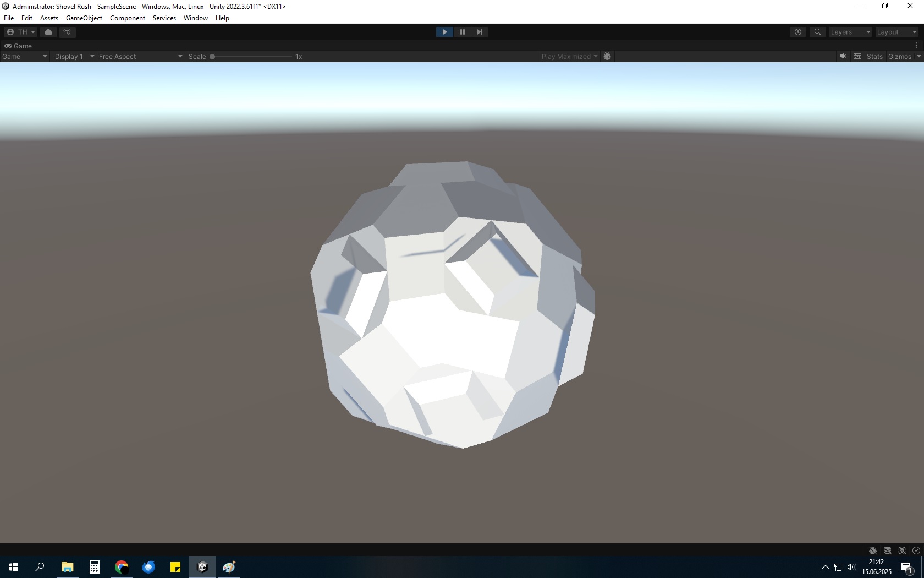Open the TH account dropdown
The height and width of the screenshot is (578, 924).
pyautogui.click(x=20, y=32)
